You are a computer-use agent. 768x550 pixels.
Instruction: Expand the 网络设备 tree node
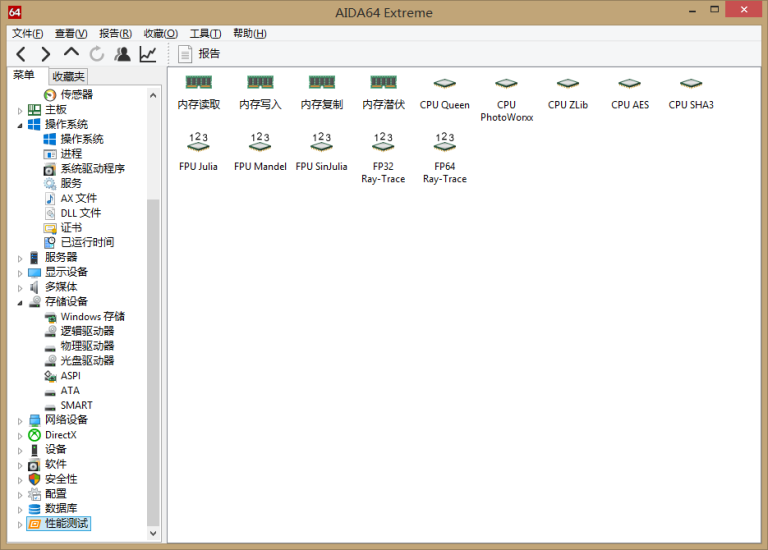click(20, 421)
